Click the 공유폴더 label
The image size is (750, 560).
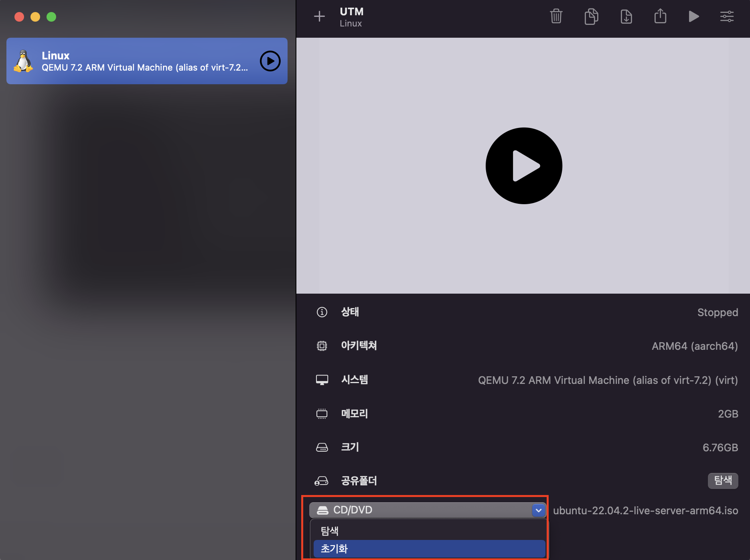click(x=359, y=481)
